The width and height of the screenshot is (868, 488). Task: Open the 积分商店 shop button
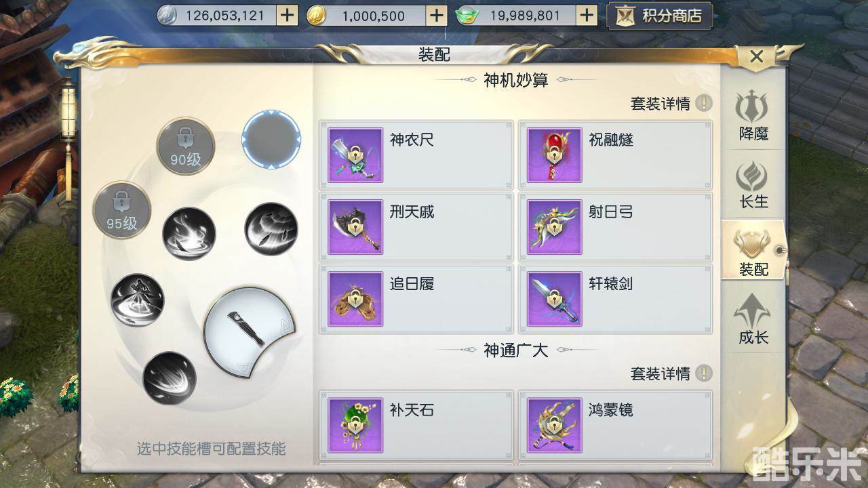point(660,16)
